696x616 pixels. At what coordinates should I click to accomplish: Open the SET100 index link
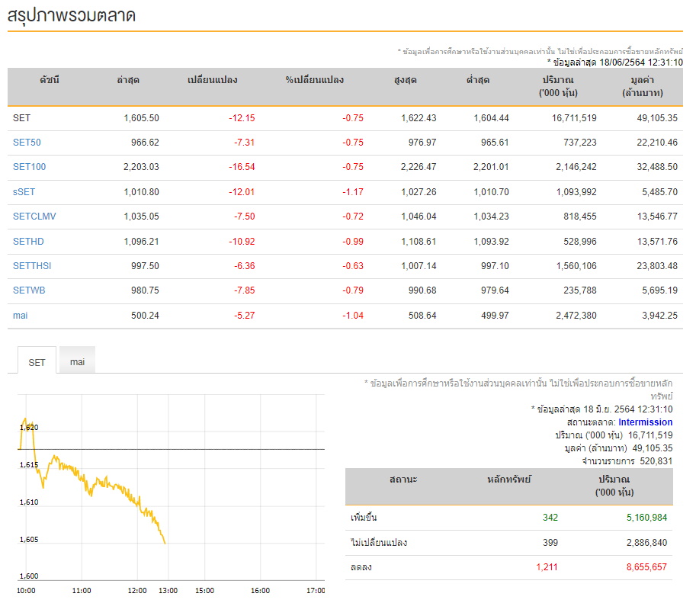pyautogui.click(x=29, y=167)
